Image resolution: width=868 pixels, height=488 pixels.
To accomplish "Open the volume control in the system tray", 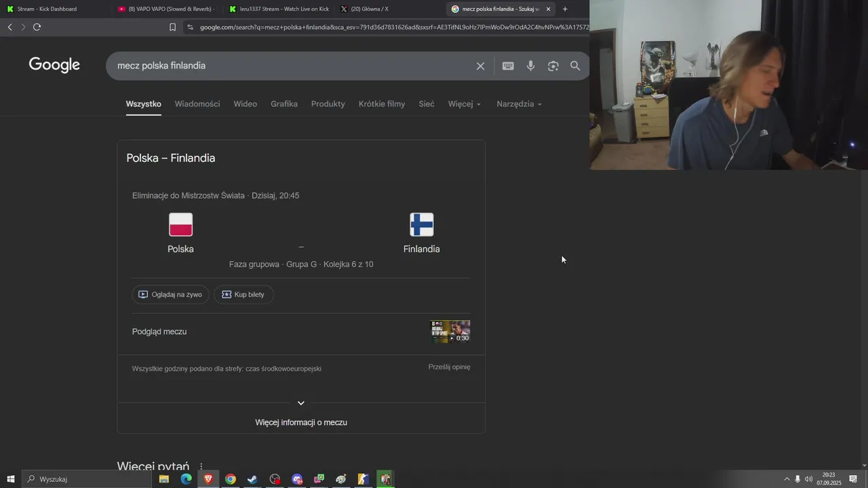I will point(808,479).
